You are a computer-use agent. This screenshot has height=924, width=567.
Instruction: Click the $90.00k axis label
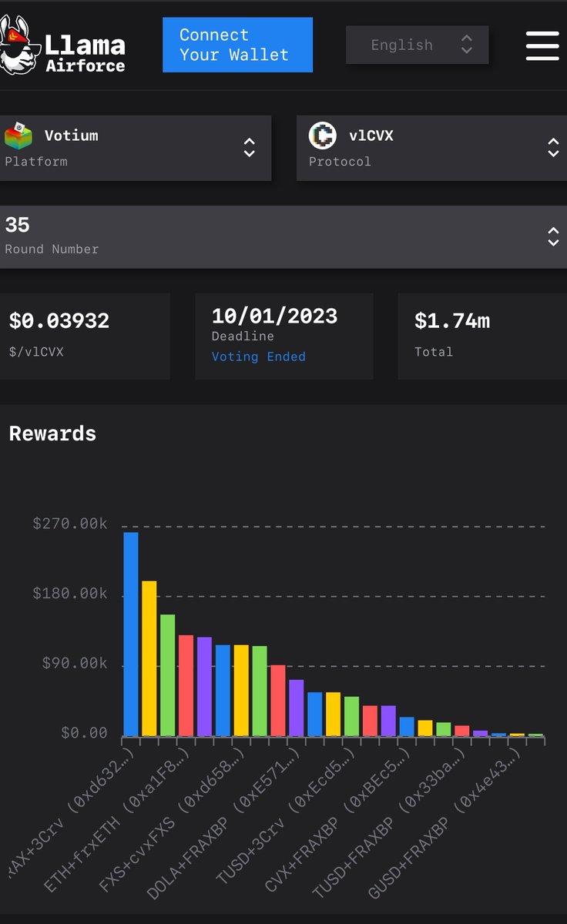coord(75,664)
